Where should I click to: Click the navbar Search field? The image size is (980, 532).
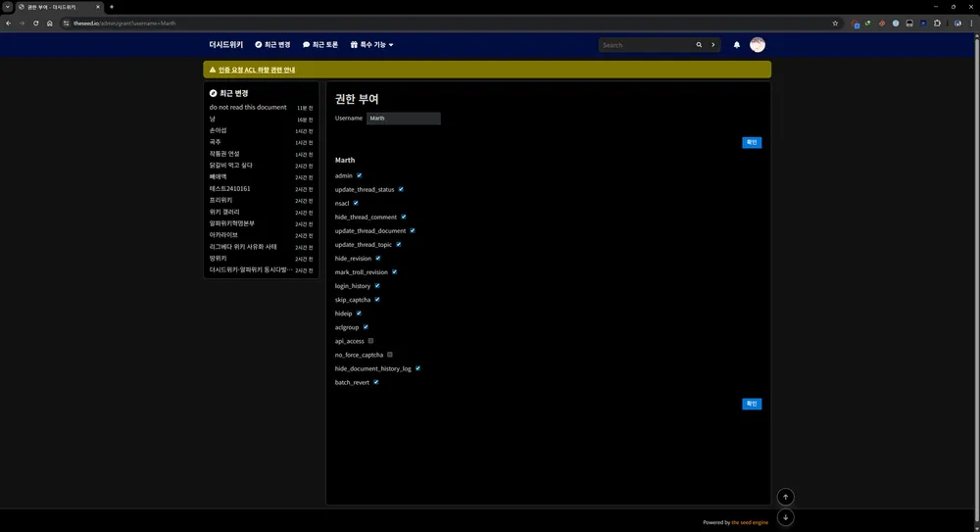(x=646, y=45)
